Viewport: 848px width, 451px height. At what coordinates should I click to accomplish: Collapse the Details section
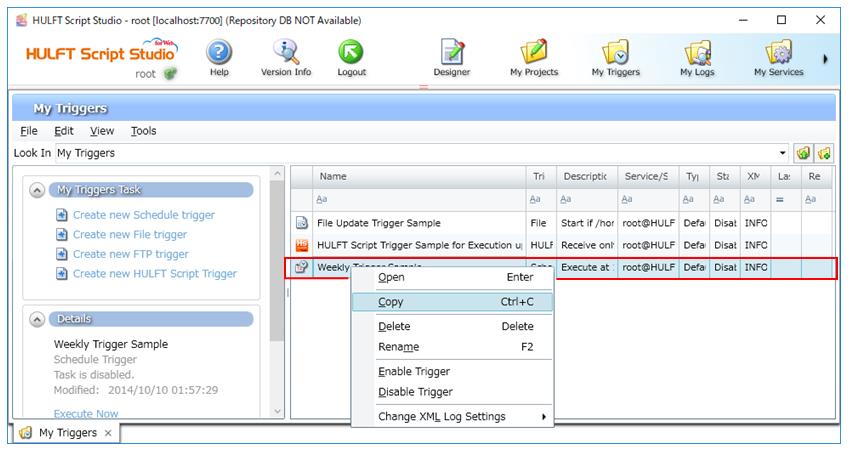[38, 319]
